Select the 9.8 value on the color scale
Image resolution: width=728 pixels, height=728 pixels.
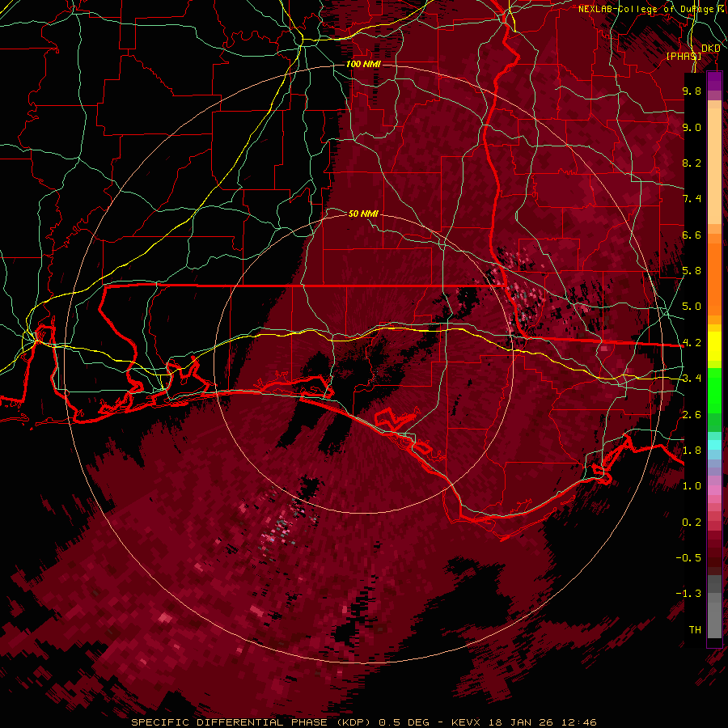click(692, 91)
